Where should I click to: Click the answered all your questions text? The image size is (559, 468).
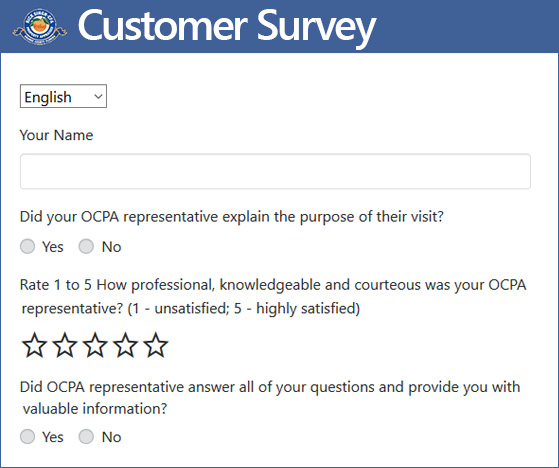pyautogui.click(x=270, y=398)
